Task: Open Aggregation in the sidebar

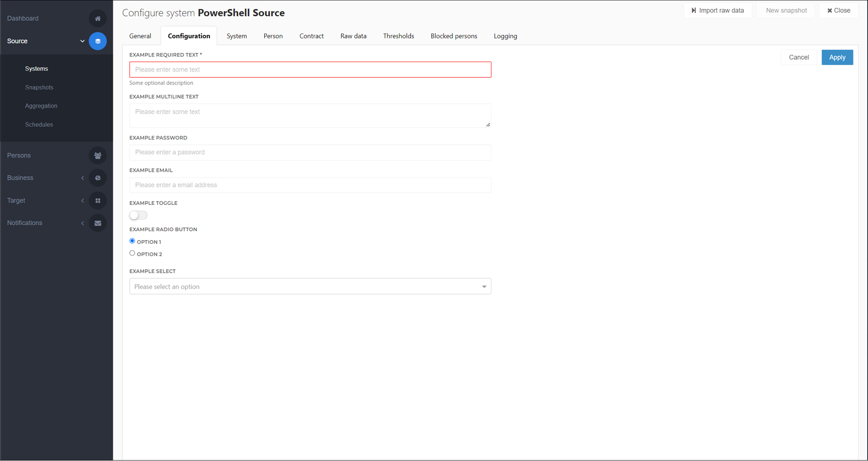Action: pyautogui.click(x=41, y=106)
